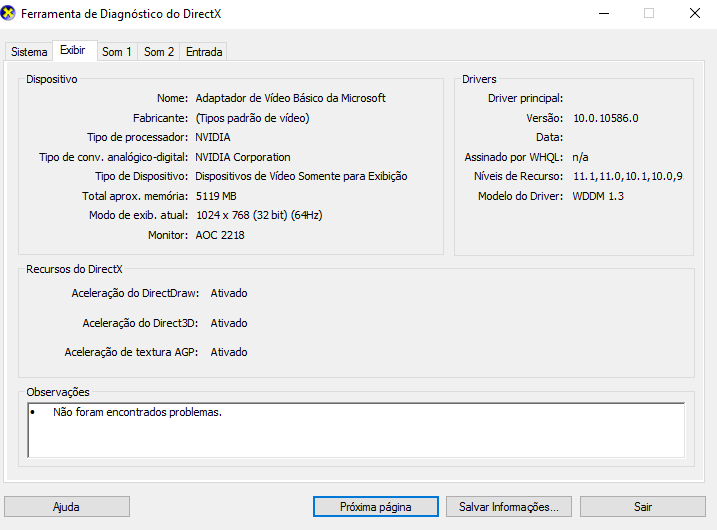
Task: Click the Observações text box
Action: 356,430
